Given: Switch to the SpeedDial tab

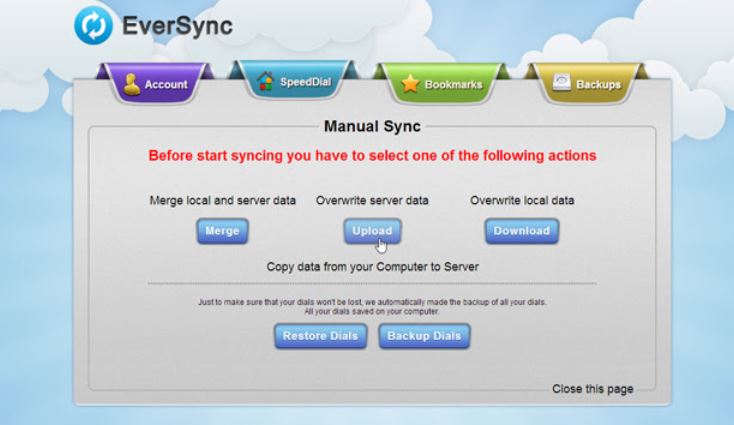Looking at the screenshot, I should pos(294,81).
